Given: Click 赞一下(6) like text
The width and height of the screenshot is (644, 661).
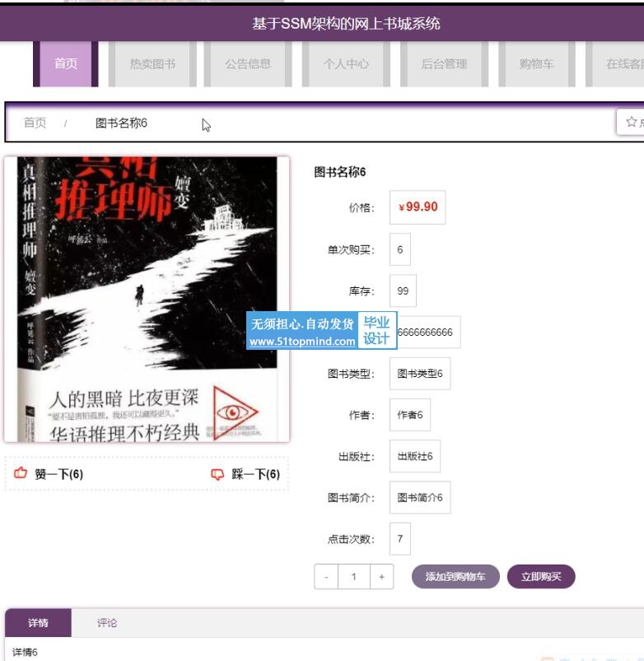Looking at the screenshot, I should (x=59, y=474).
